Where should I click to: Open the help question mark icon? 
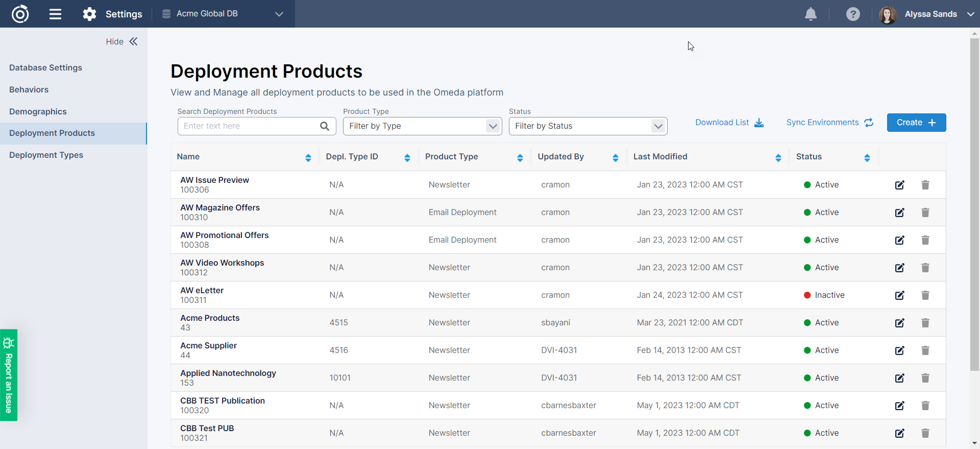coord(853,14)
